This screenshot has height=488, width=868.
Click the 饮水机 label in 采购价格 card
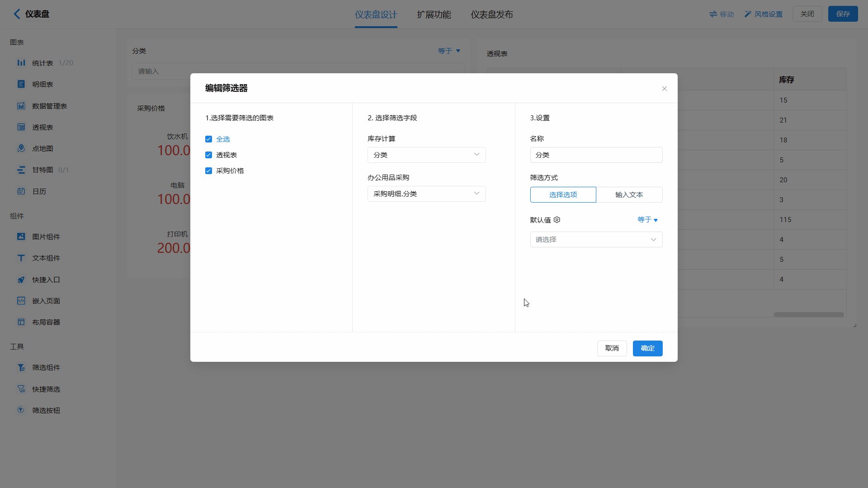[x=177, y=136]
